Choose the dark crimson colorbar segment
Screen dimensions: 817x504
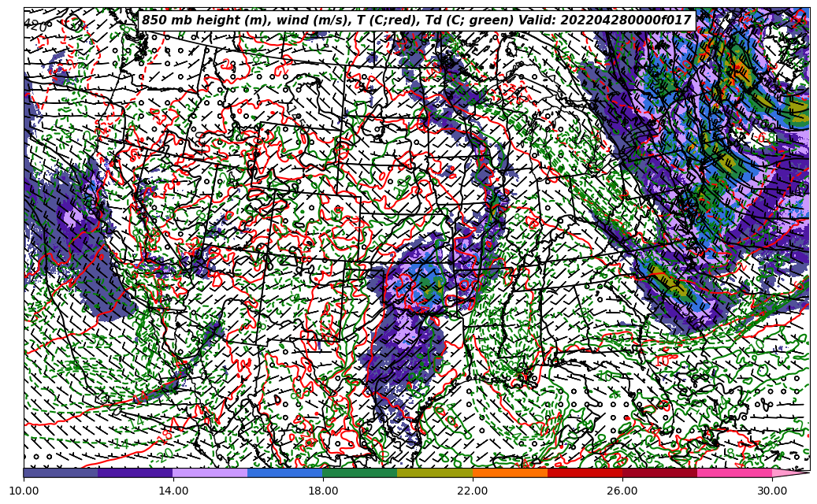[659, 472]
